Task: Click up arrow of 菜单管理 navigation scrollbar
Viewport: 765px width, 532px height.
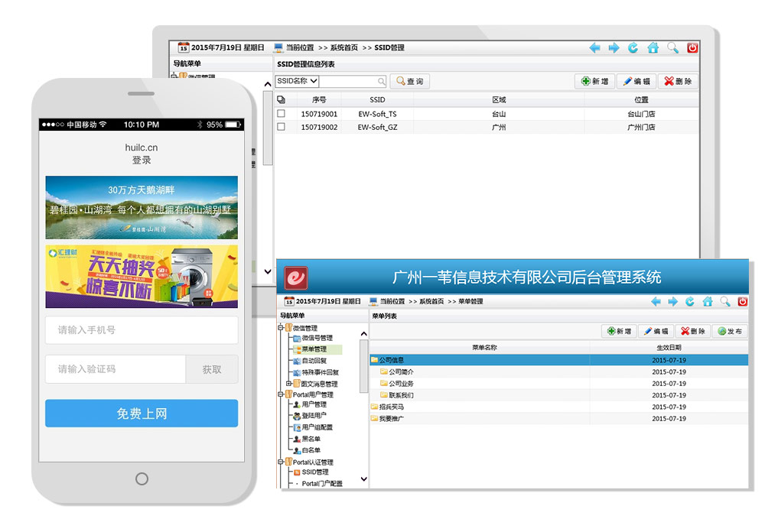Action: pos(364,334)
